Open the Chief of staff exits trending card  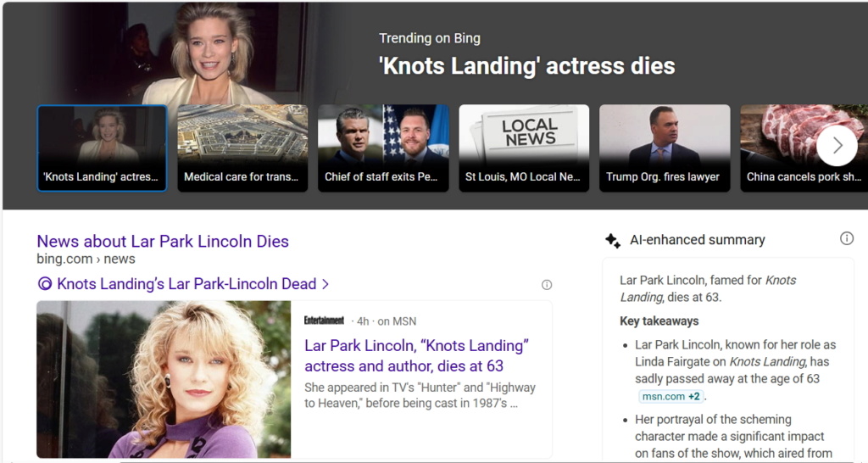click(x=383, y=148)
